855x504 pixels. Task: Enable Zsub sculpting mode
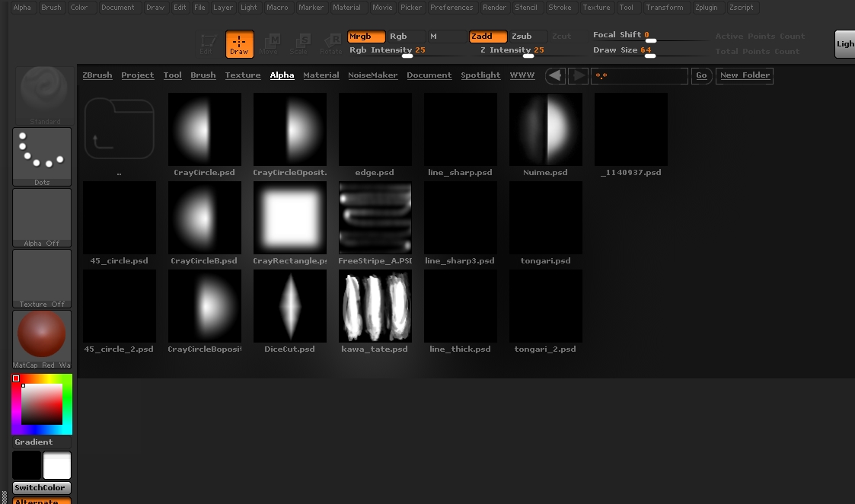click(528, 36)
